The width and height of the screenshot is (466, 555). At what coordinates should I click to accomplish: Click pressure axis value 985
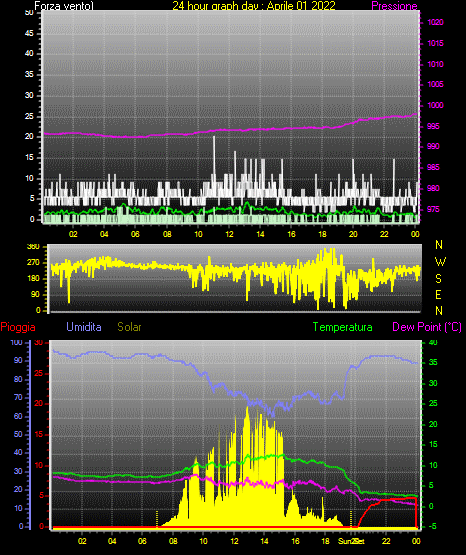pos(433,167)
